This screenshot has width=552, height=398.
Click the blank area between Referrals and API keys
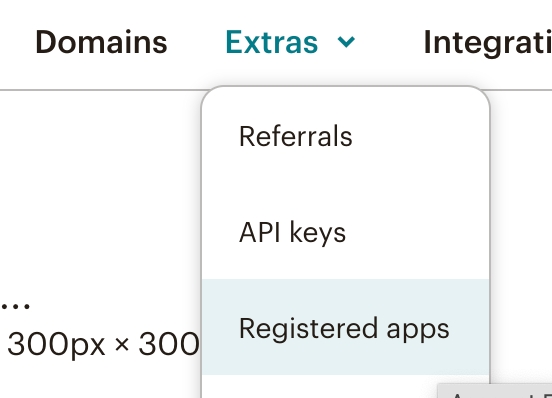click(x=345, y=184)
